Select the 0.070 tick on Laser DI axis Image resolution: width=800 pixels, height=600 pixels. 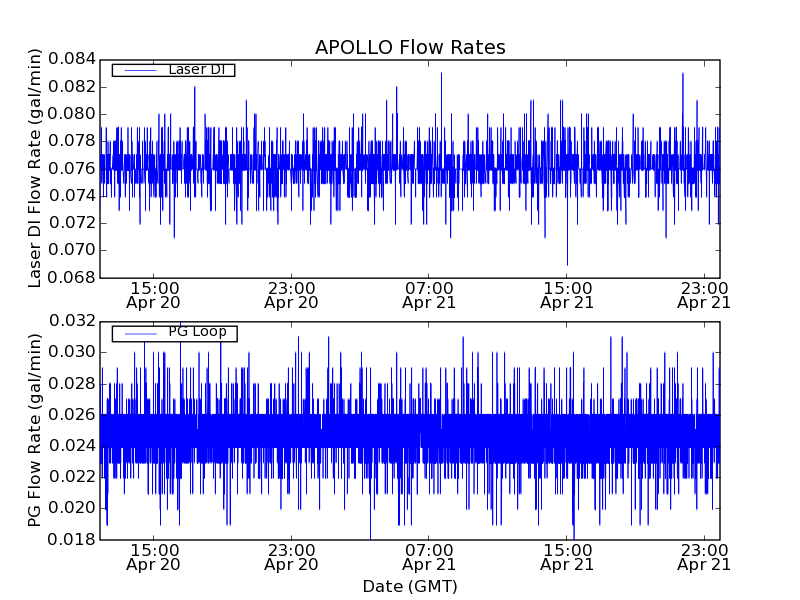(72, 251)
